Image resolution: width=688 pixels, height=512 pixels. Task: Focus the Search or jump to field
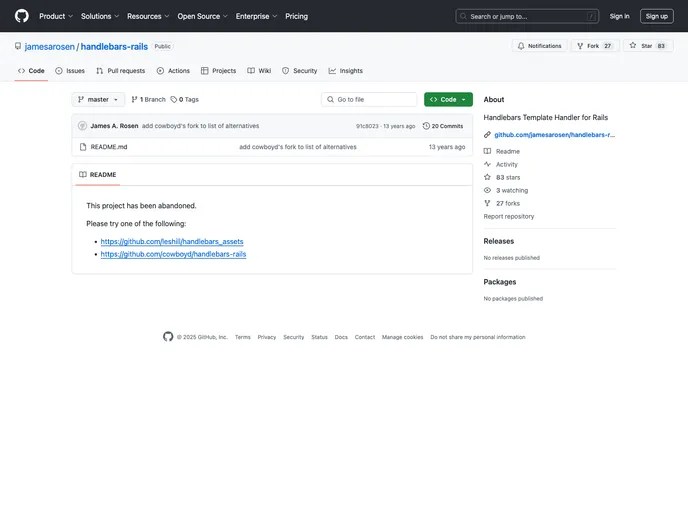point(527,16)
